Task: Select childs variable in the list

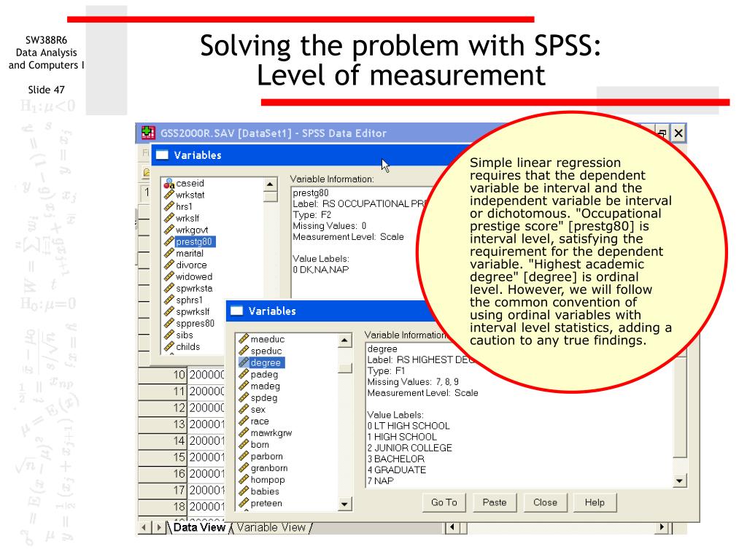Action: [x=187, y=346]
